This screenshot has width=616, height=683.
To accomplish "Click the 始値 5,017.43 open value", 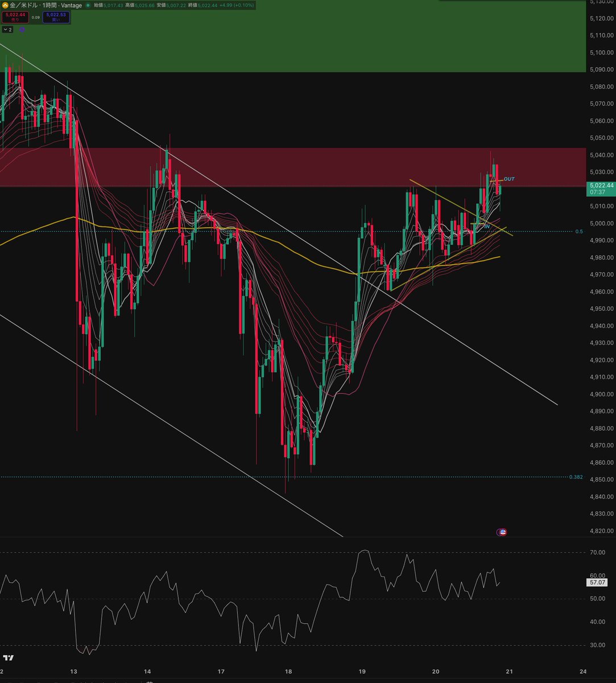I will pyautogui.click(x=107, y=5).
